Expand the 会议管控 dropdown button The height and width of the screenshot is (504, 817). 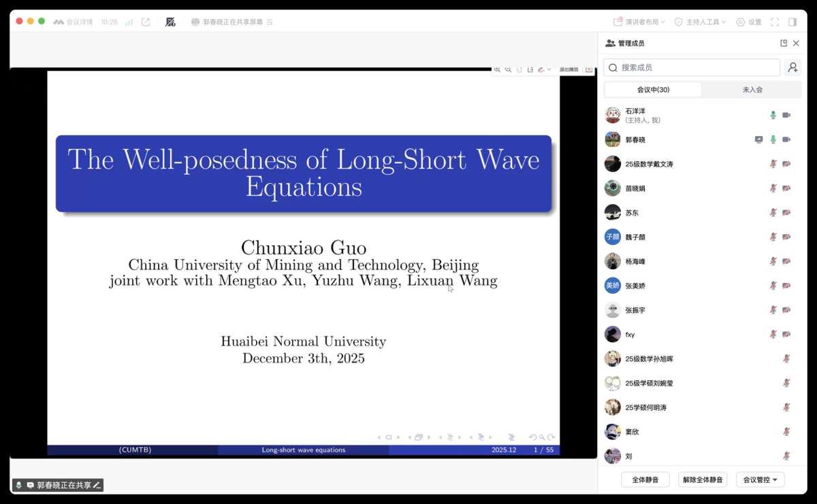coord(760,480)
